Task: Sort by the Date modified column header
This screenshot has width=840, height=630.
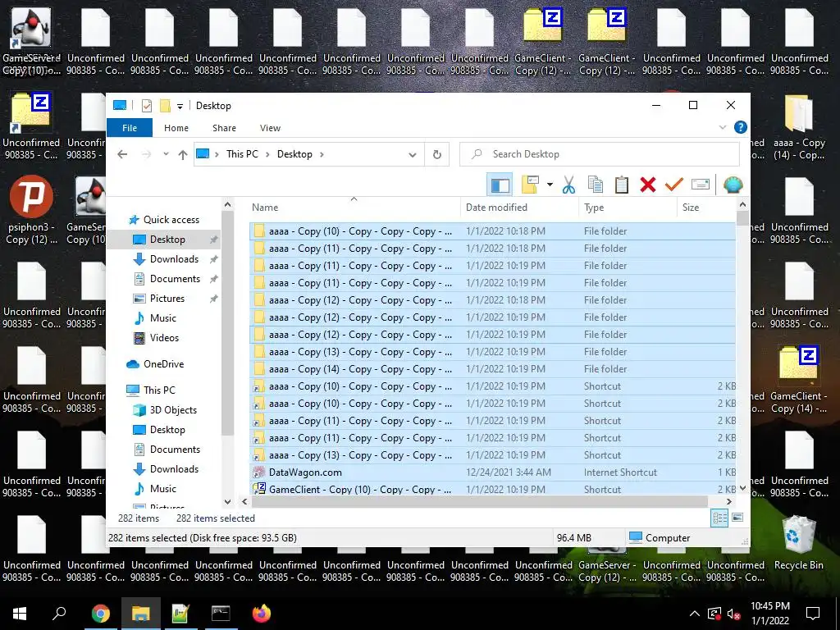Action: (x=519, y=208)
